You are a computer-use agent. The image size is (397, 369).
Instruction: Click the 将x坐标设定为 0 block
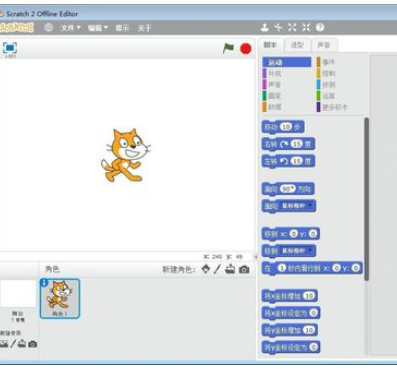point(291,313)
